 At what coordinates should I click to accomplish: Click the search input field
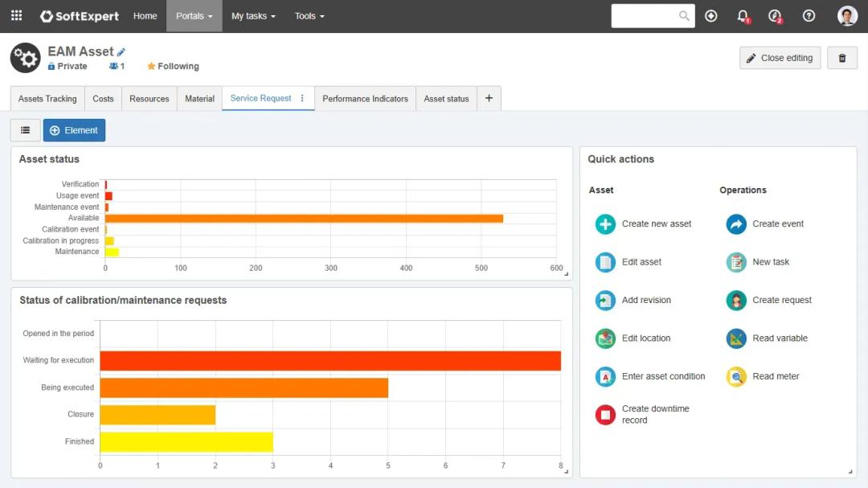pyautogui.click(x=645, y=16)
